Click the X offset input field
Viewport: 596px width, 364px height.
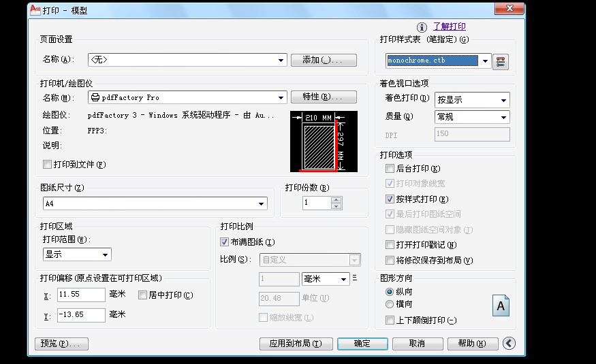(81, 295)
